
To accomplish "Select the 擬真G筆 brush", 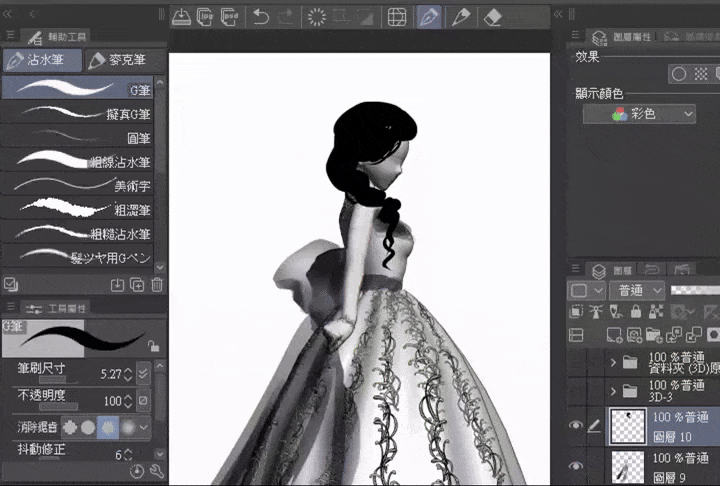I will point(76,113).
